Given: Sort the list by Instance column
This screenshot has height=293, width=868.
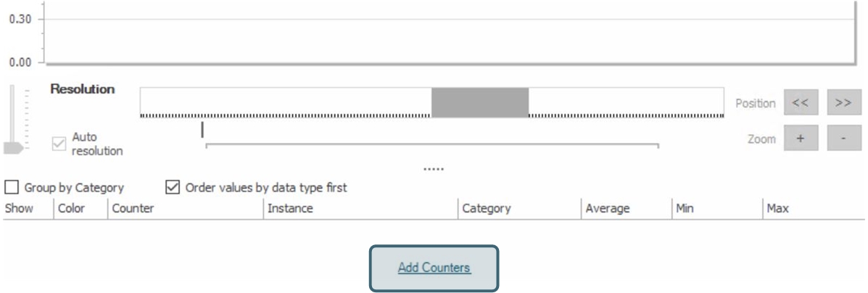Looking at the screenshot, I should pyautogui.click(x=290, y=209).
